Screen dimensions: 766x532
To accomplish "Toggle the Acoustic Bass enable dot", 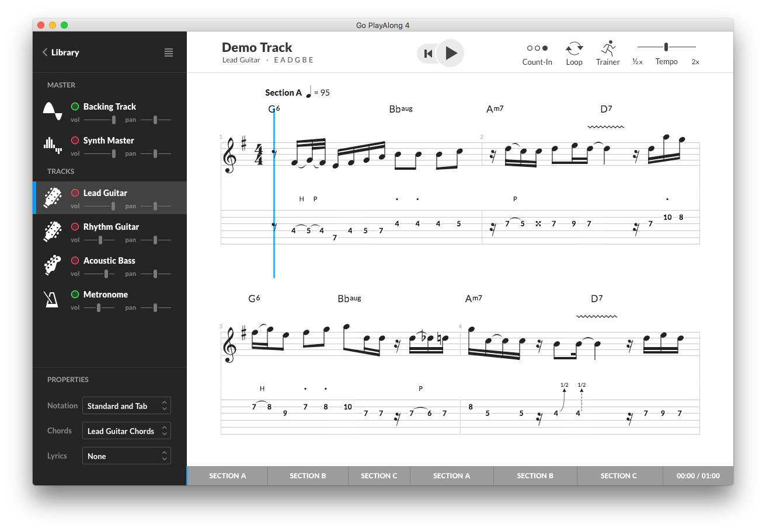I will tap(75, 261).
